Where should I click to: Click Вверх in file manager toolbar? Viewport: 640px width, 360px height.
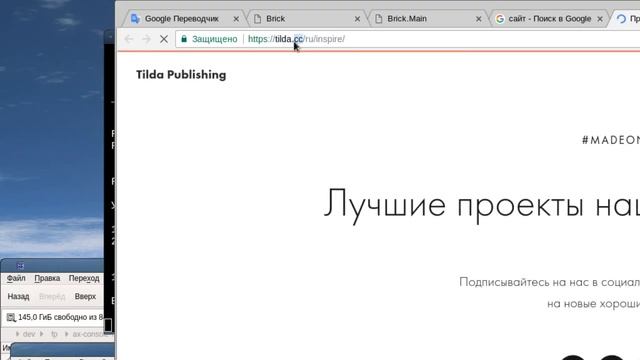[x=85, y=297]
